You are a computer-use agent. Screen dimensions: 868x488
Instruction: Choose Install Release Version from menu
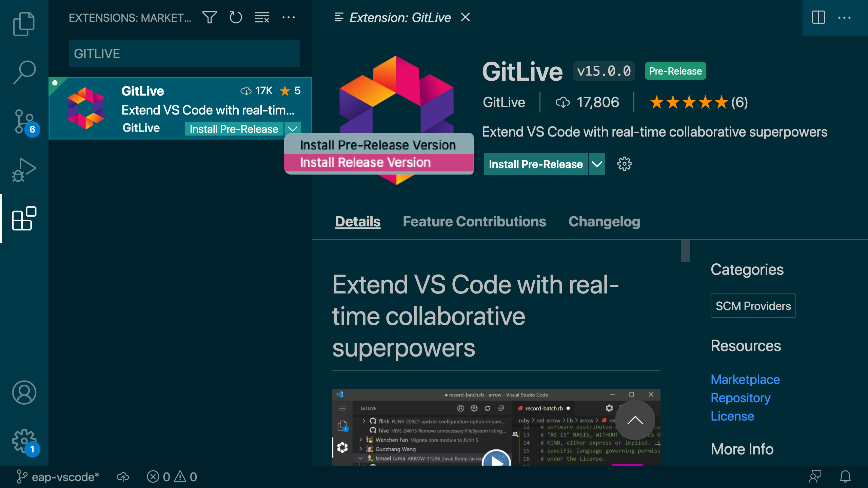(x=379, y=162)
